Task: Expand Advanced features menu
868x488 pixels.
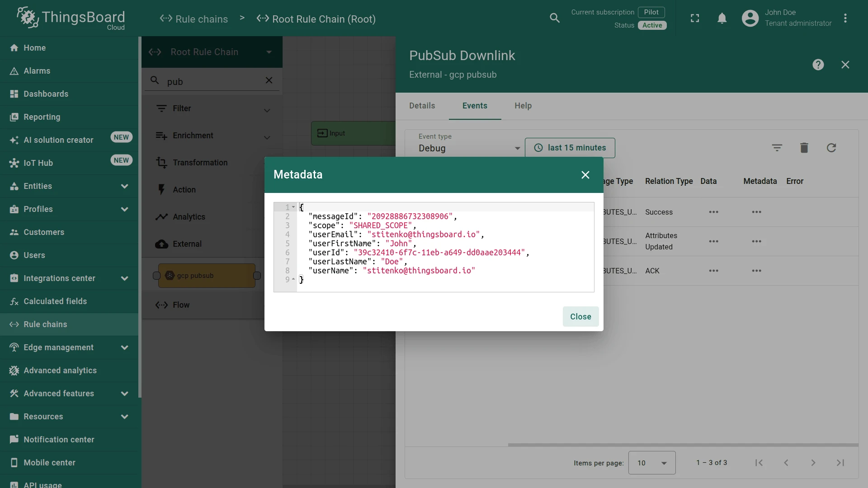Action: click(x=69, y=394)
